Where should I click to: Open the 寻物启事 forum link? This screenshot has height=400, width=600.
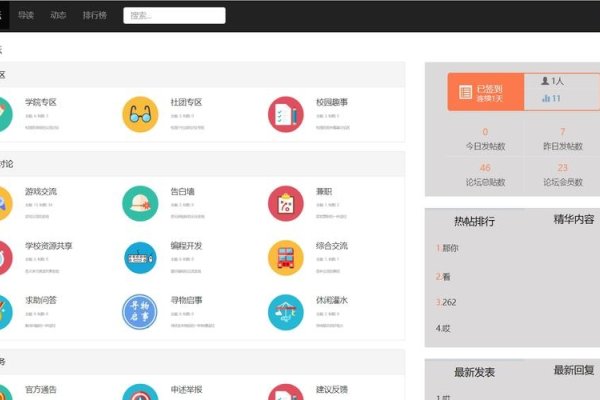click(x=186, y=300)
